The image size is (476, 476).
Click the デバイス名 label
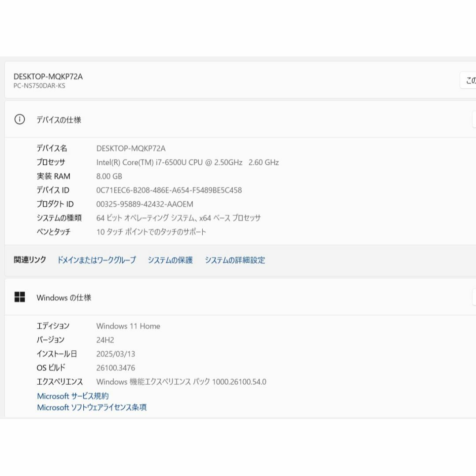[x=52, y=149]
